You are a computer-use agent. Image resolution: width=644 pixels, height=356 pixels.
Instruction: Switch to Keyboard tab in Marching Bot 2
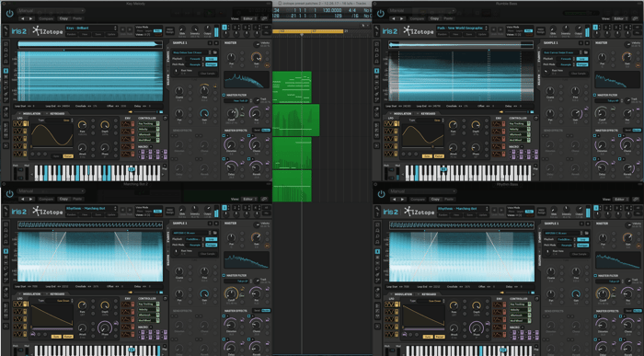pos(57,294)
